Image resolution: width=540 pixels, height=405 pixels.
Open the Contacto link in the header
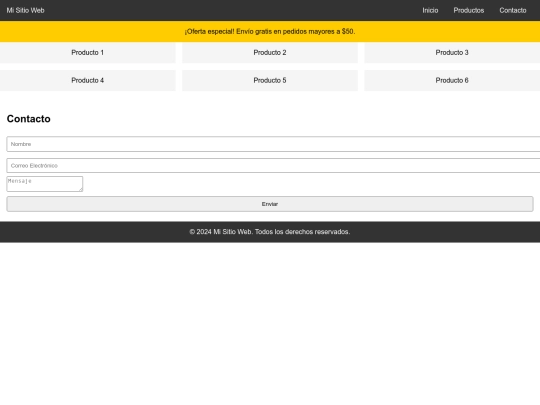pos(513,10)
